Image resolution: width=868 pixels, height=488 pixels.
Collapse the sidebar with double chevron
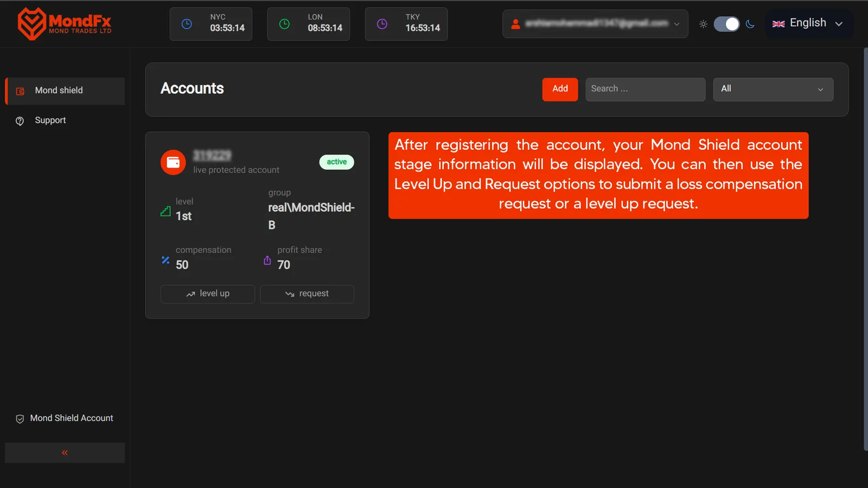pos(65,453)
